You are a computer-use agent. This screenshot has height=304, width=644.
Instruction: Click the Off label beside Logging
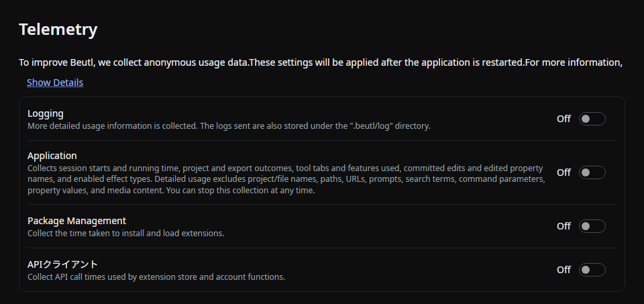point(563,119)
